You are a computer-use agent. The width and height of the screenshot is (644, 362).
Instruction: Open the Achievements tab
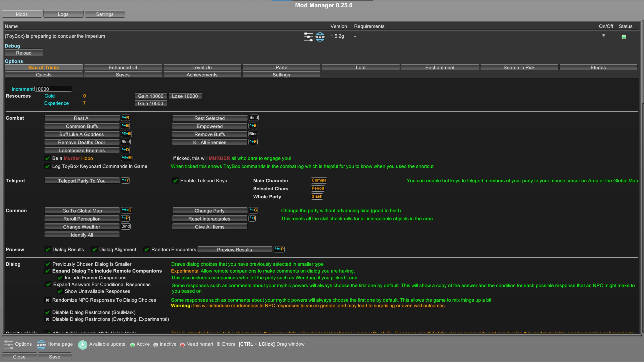pyautogui.click(x=202, y=75)
